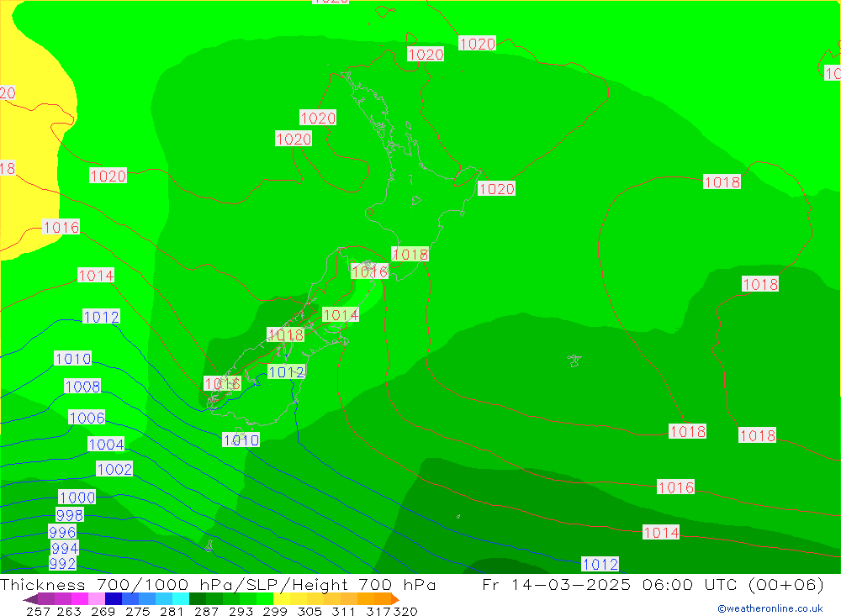
Task: Click the legend value 281
Action: click(171, 611)
